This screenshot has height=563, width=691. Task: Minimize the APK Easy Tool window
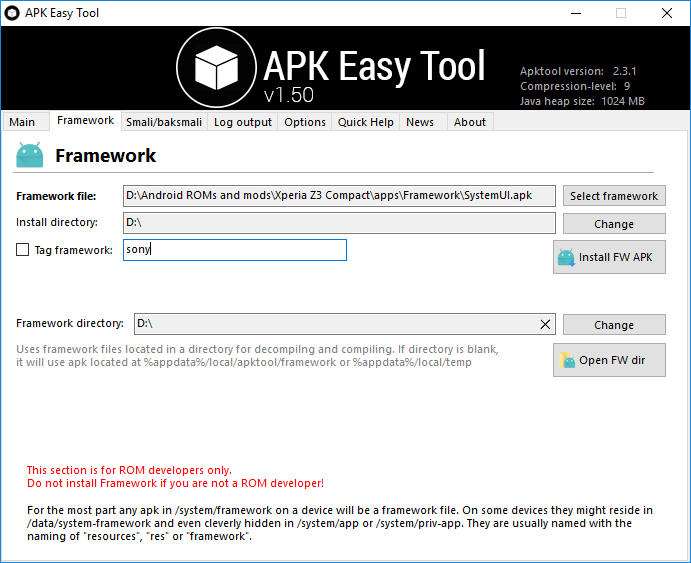[576, 13]
